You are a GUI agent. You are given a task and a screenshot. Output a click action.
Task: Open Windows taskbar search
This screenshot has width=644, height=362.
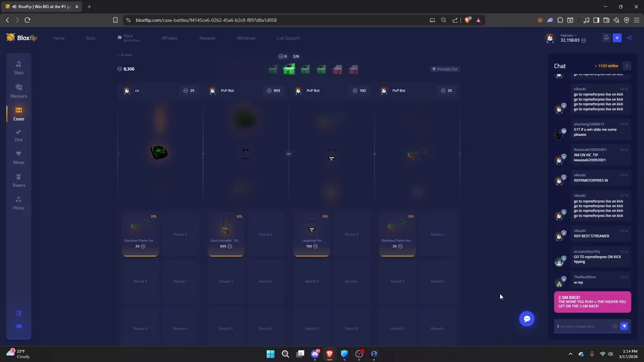285,354
